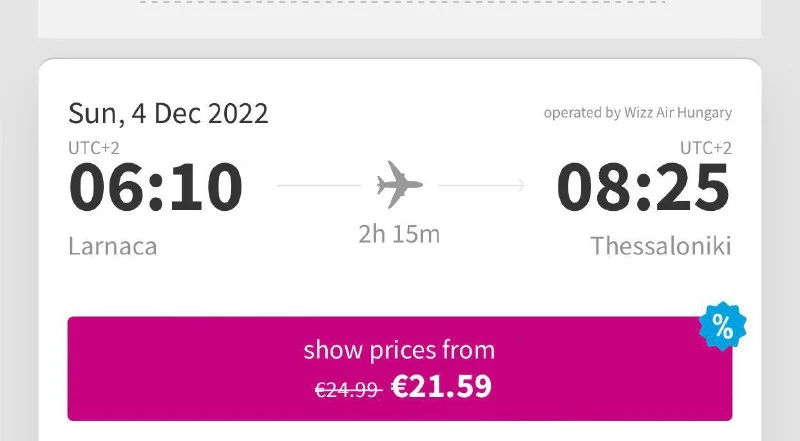Click the Larnaca departure city label
Image resolution: width=800 pixels, height=441 pixels.
click(113, 246)
